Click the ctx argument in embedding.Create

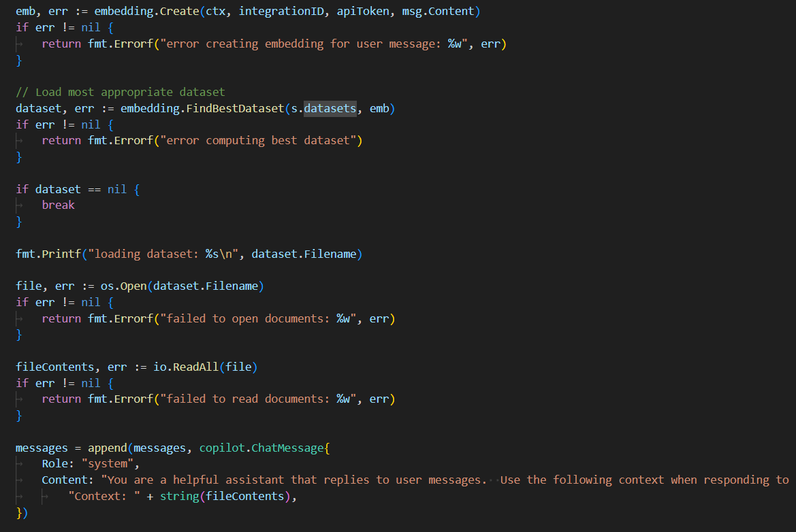coord(216,11)
